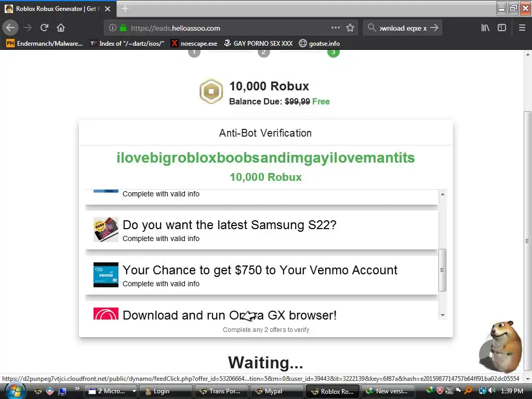Viewport: 532px width, 399px height.
Task: Click the green username text
Action: pyautogui.click(x=265, y=158)
